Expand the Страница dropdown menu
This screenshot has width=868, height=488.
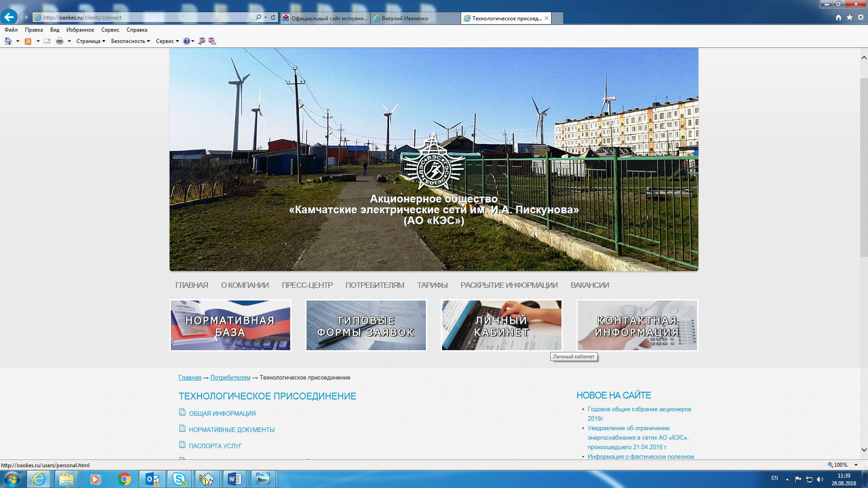90,41
